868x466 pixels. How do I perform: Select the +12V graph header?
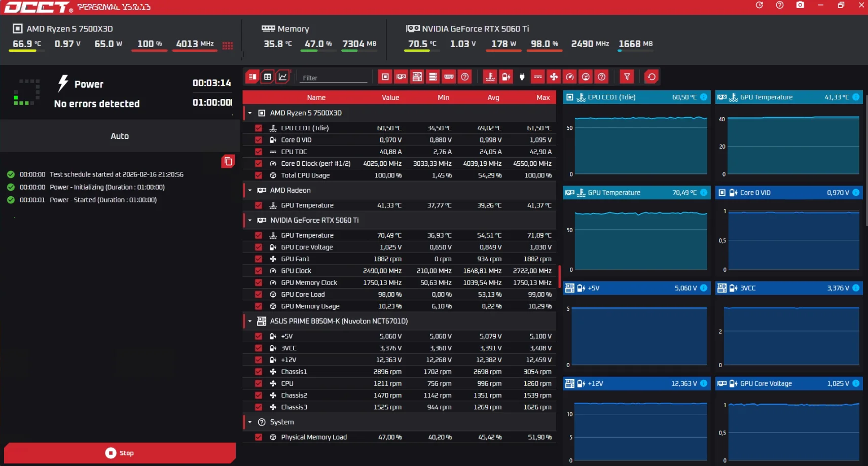pyautogui.click(x=637, y=383)
